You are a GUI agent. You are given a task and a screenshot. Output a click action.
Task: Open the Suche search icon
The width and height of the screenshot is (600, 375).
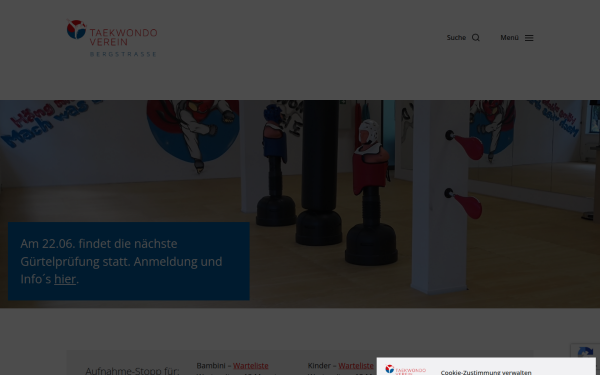(476, 38)
